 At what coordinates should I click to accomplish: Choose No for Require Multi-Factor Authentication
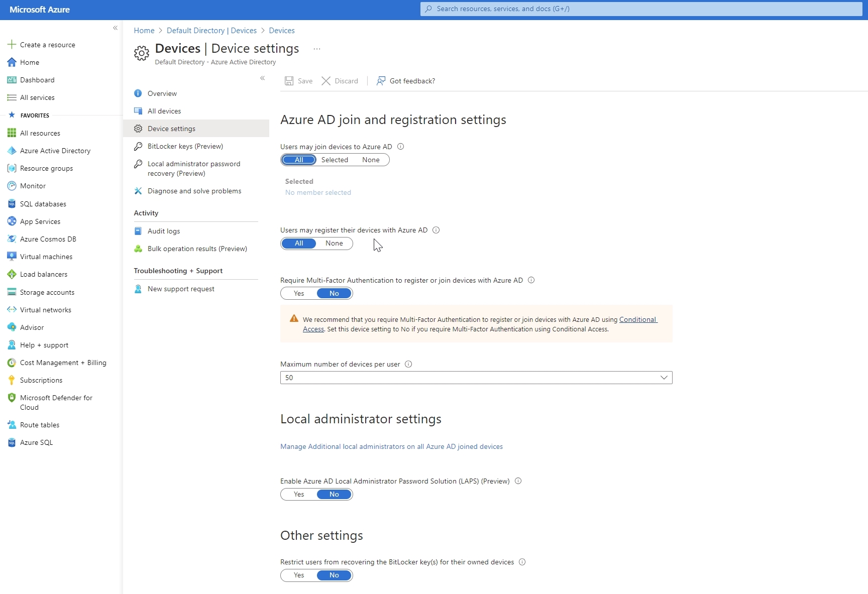tap(334, 294)
